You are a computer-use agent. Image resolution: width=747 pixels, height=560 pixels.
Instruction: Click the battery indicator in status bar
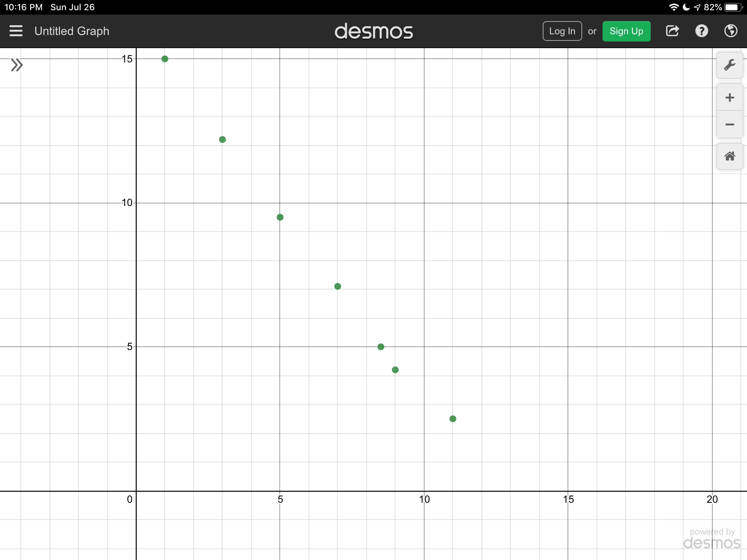click(x=733, y=7)
